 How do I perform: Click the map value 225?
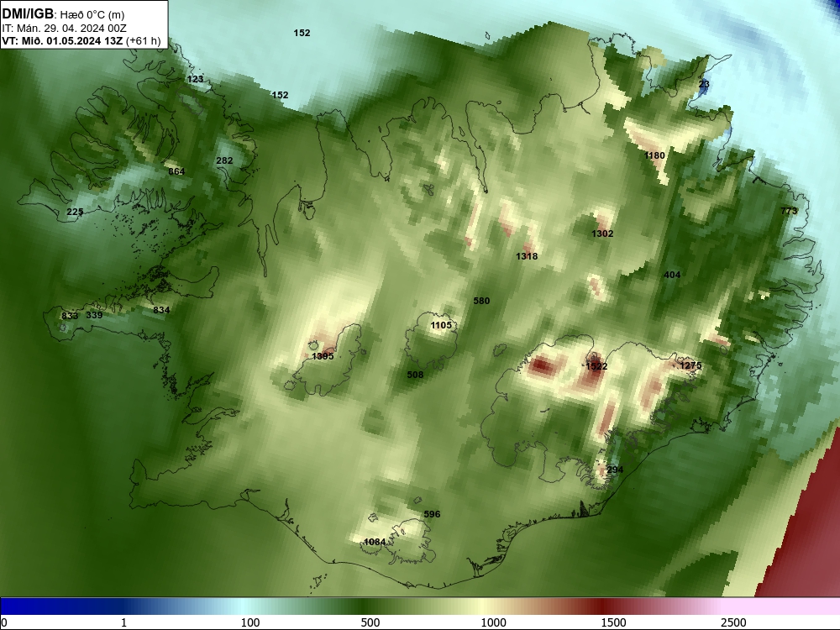point(75,213)
